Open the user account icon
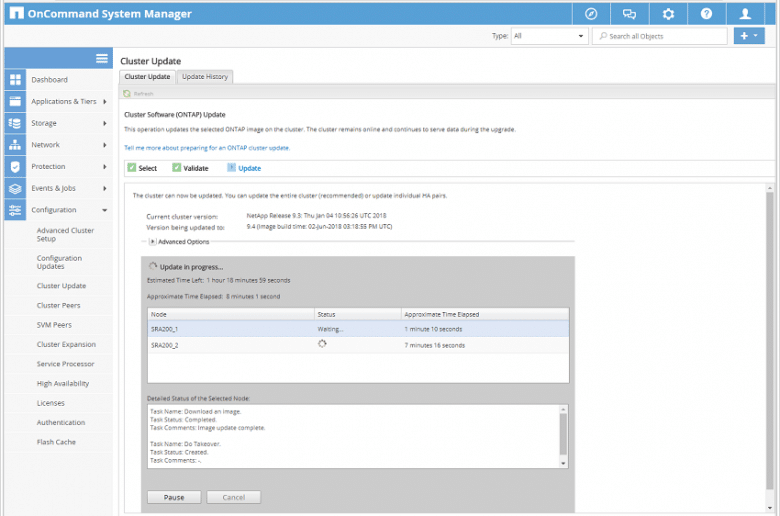 745,14
